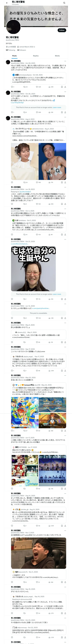Share the Oct 26 post with 12K views
Screen dimensions: 72x644
(65, 112)
